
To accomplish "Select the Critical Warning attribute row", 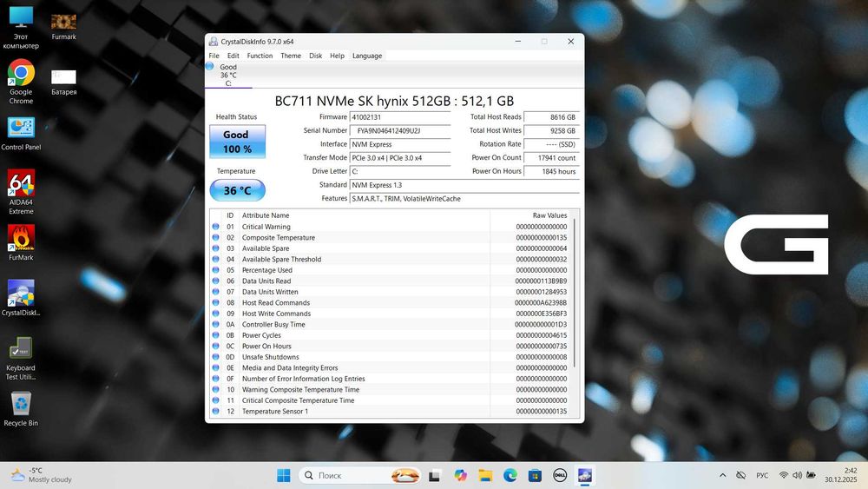I will pos(391,227).
